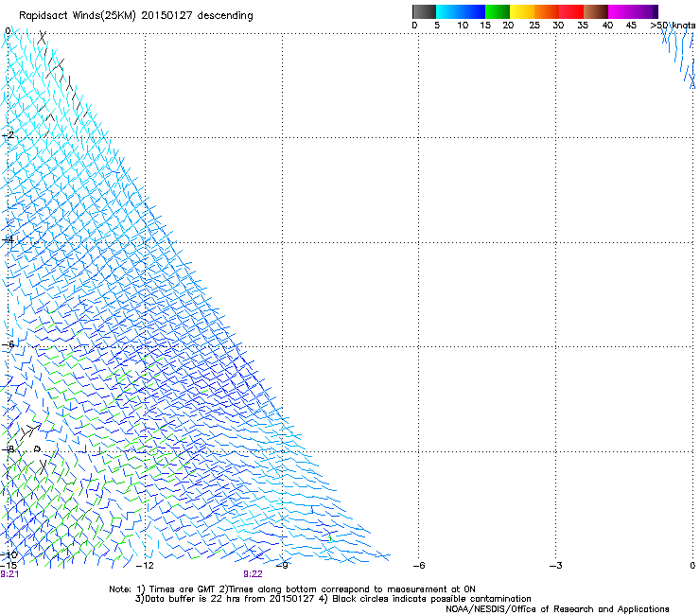Click the "25" label under the color bar
The image size is (700, 615).
coord(534,26)
